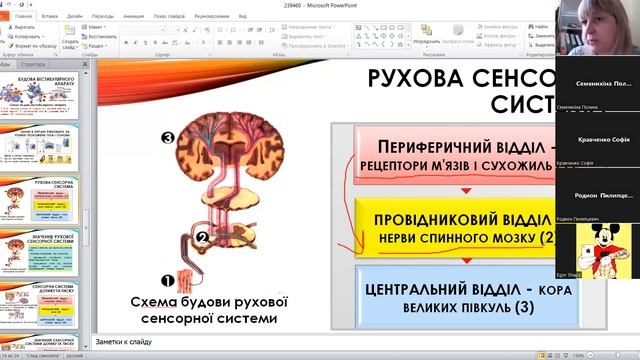
Task: Center the text alignment
Action: [230, 43]
